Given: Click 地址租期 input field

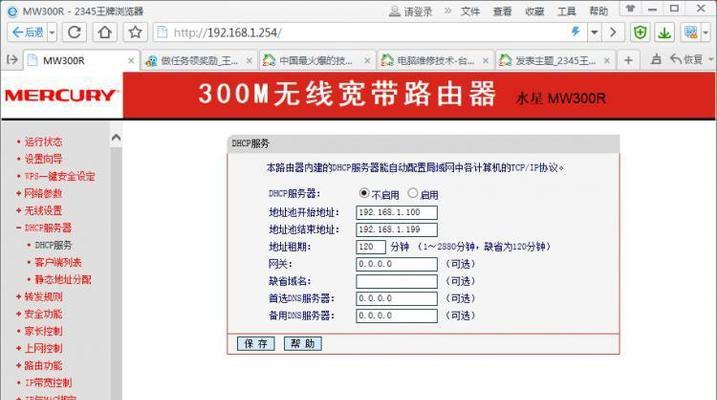Looking at the screenshot, I should click(x=371, y=247).
